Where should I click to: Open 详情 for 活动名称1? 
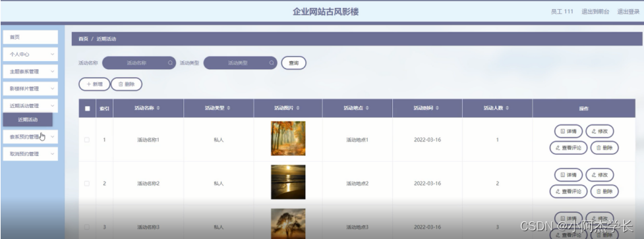point(568,131)
